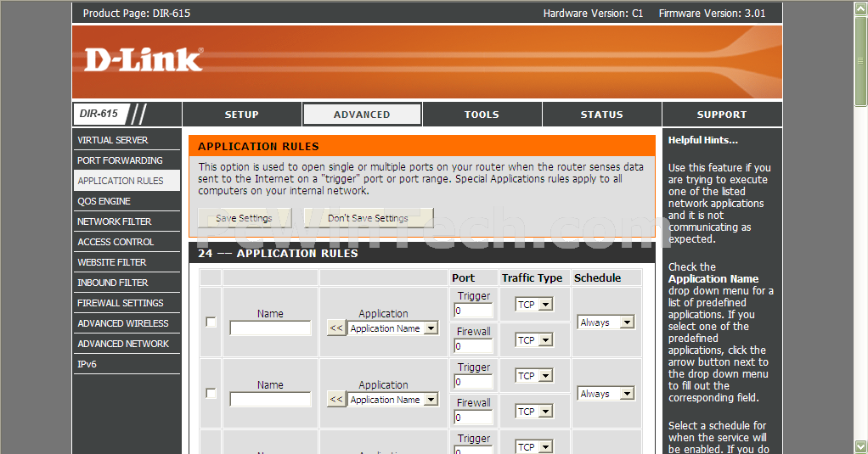Screen dimensions: 868x454
Task: Open INBOUND FILTER in the sidebar
Action: [127, 283]
